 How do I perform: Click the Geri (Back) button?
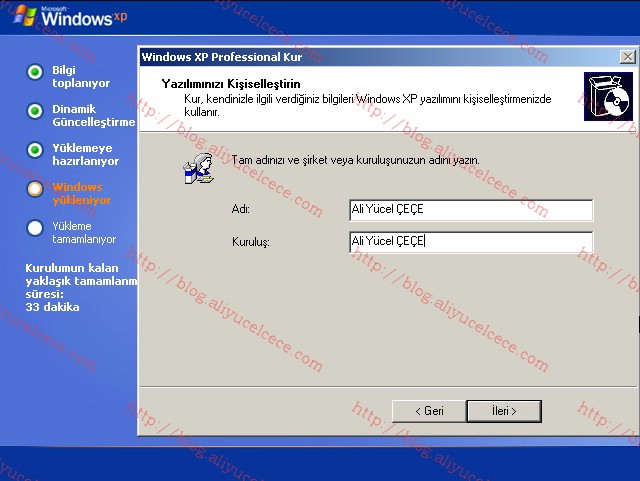429,411
